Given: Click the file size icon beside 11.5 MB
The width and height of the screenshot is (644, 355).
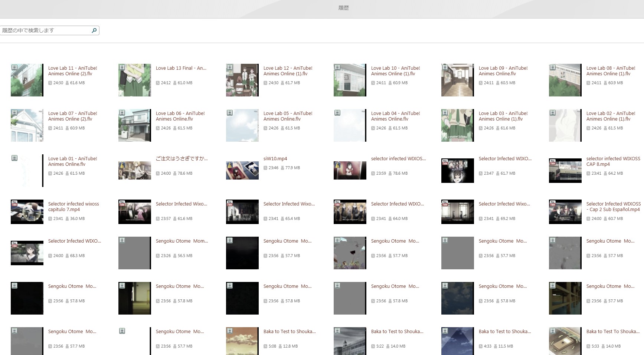Looking at the screenshot, I should pos(496,346).
